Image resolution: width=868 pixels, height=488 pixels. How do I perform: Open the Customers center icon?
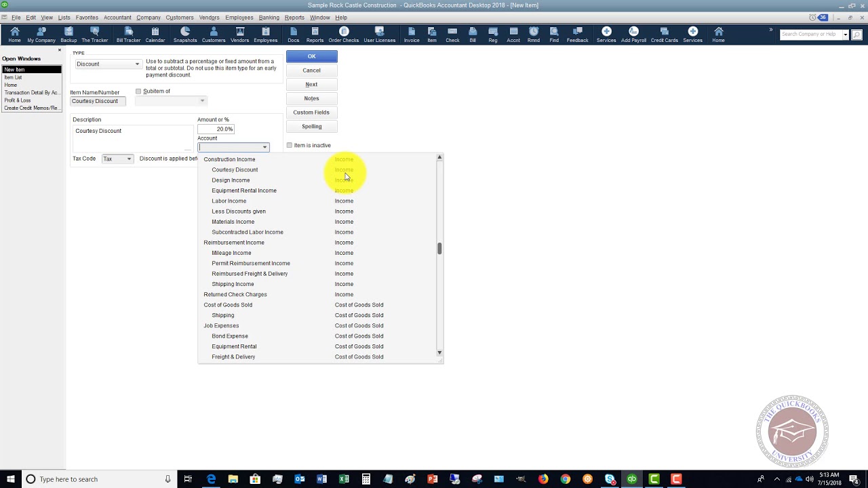pyautogui.click(x=214, y=35)
